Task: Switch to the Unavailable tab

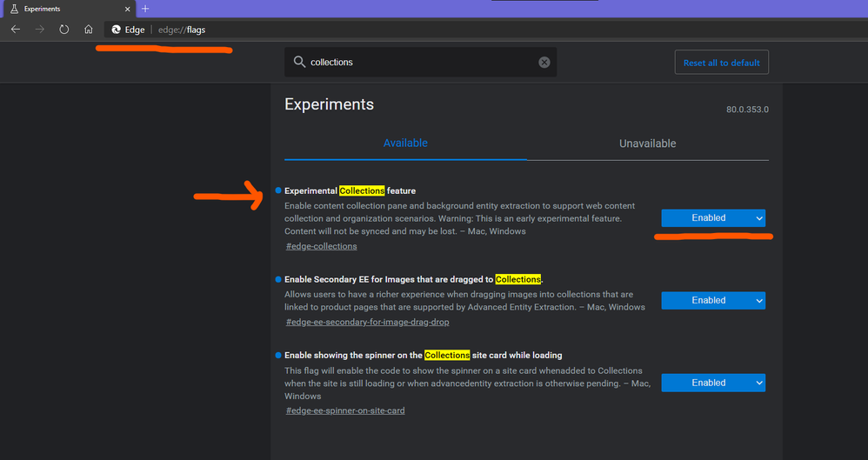Action: (648, 143)
